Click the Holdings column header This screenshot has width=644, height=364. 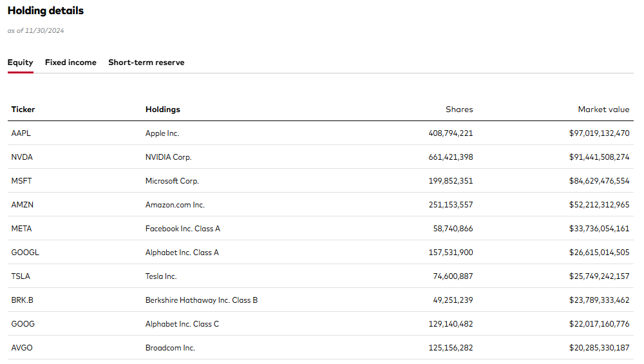[x=163, y=110]
